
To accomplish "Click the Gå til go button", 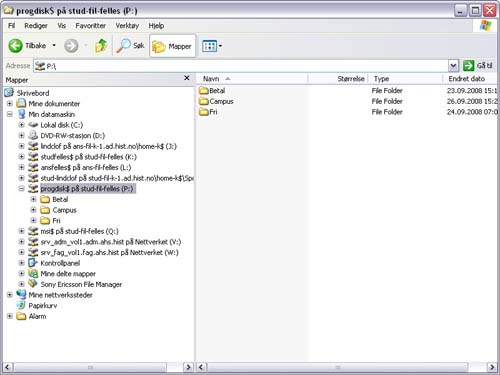I will coord(478,66).
